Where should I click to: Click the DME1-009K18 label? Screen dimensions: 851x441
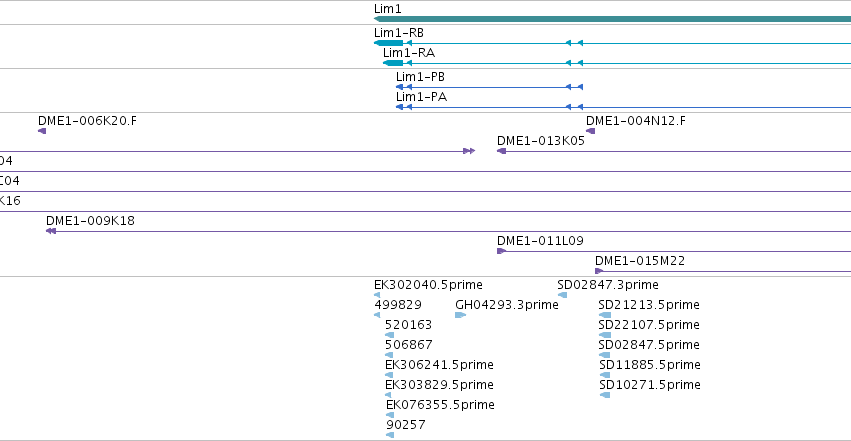(90, 221)
